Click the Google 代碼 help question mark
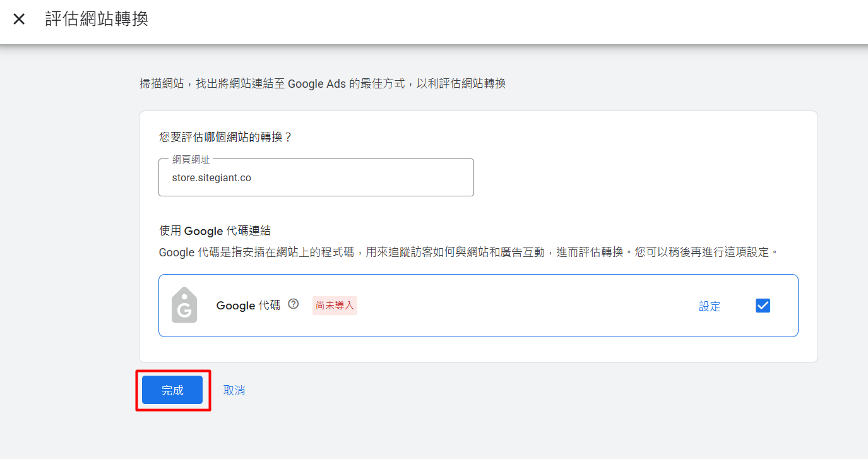 [293, 304]
